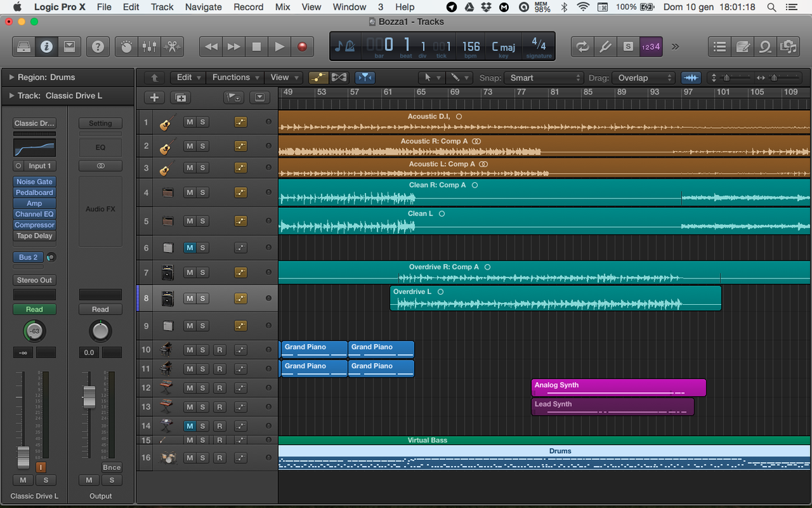Mute track 1
Image resolution: width=812 pixels, height=508 pixels.
pos(189,122)
